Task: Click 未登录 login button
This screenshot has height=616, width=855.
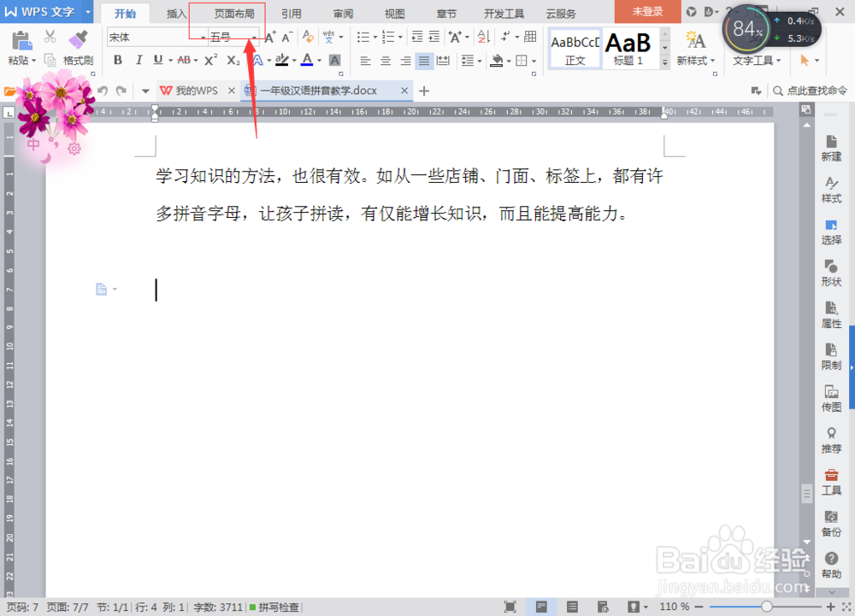Action: click(x=647, y=11)
